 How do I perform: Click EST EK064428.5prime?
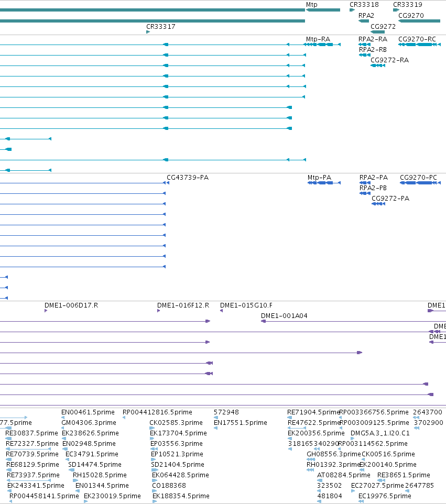[180, 475]
